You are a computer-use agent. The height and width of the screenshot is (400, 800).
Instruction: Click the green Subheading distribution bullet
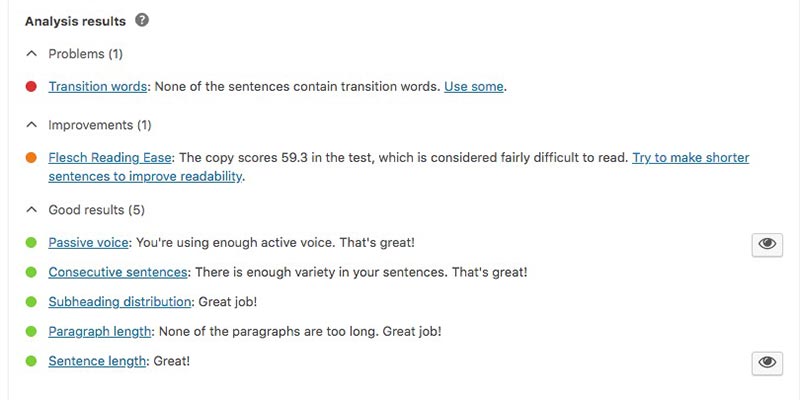point(31,302)
